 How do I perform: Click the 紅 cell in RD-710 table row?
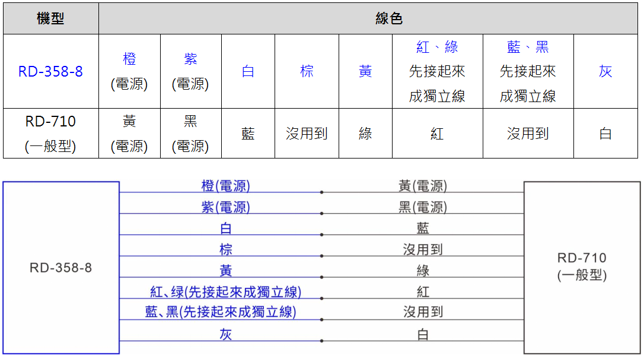click(438, 134)
